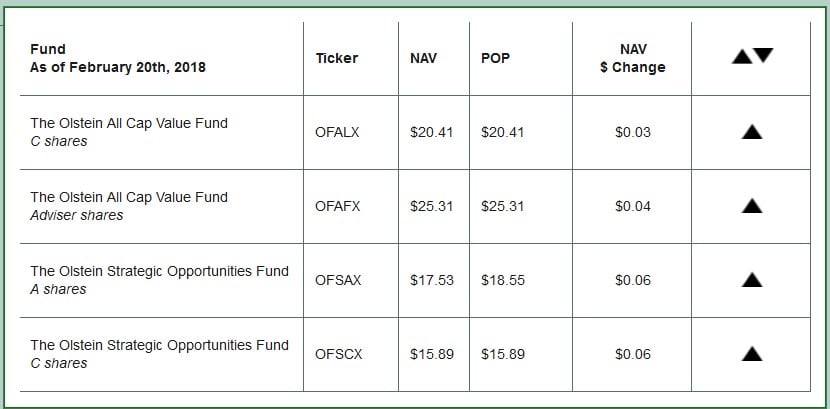The width and height of the screenshot is (830, 409).
Task: Open Olstein Strategic Opportunities Fund A shares
Action: (159, 271)
